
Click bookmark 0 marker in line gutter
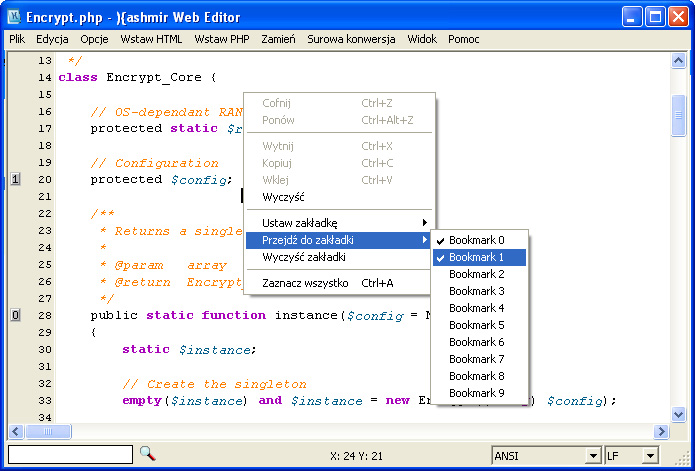[15, 316]
